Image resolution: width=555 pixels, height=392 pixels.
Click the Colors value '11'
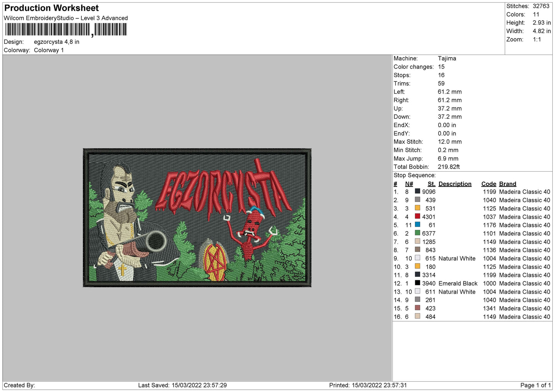coord(536,15)
